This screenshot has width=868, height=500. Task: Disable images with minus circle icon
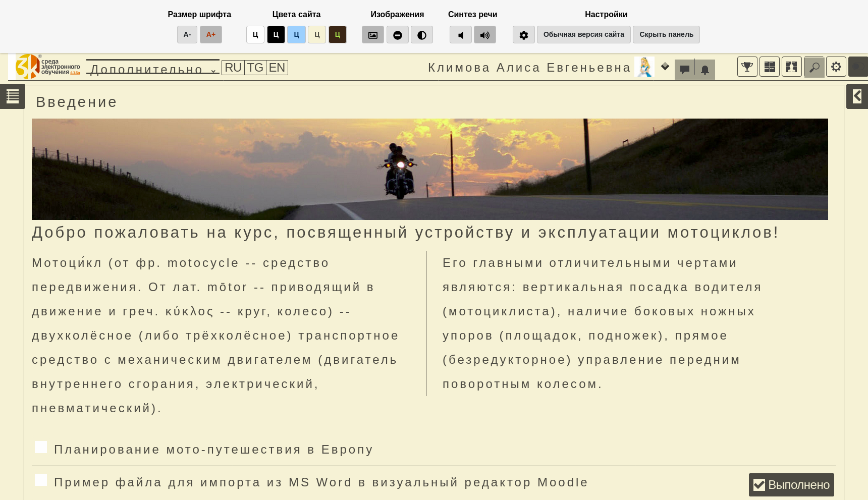[x=398, y=35]
